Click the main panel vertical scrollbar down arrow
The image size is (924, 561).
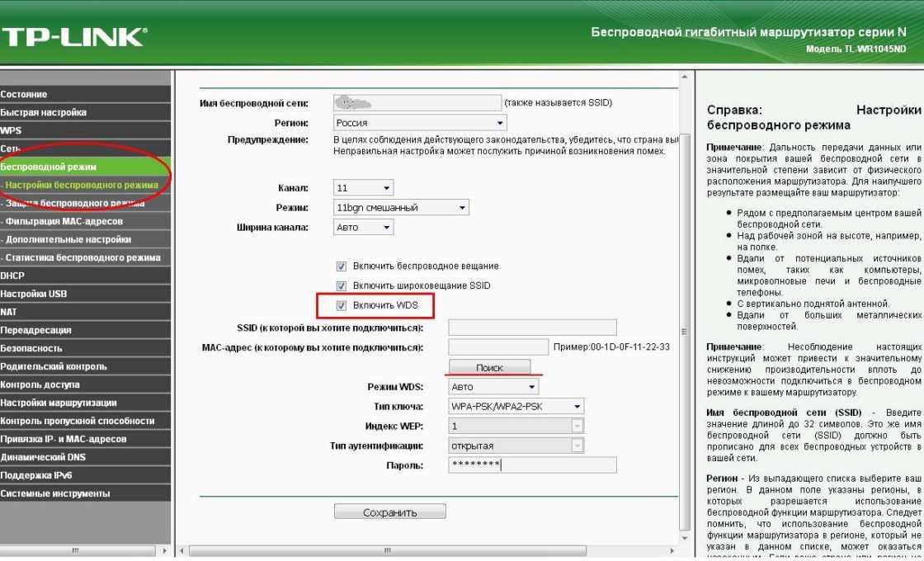click(683, 536)
